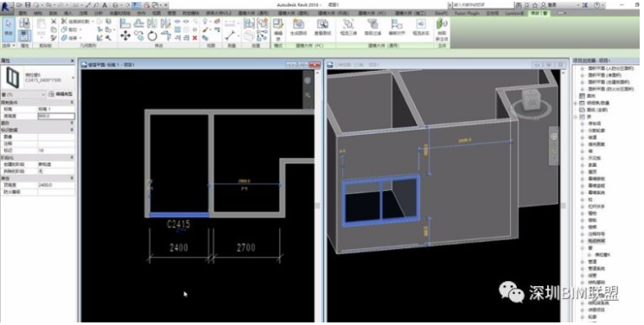
Task: Click the Rotate tool circular arrow icon
Action: click(x=152, y=35)
